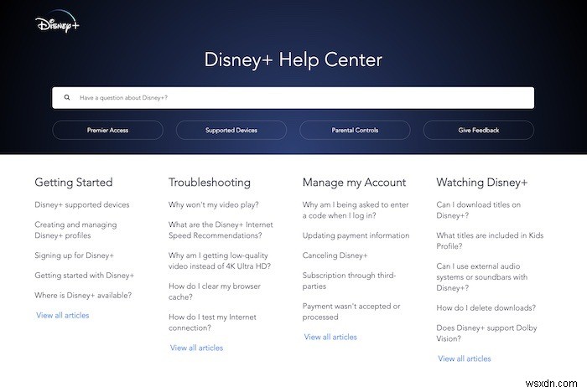The width and height of the screenshot is (587, 392).
Task: Open Disney+ supported devices article
Action: click(82, 205)
